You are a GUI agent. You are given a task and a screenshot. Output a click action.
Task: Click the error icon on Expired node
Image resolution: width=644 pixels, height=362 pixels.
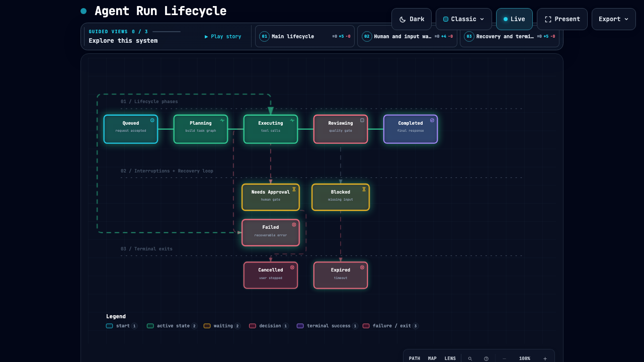click(x=362, y=267)
